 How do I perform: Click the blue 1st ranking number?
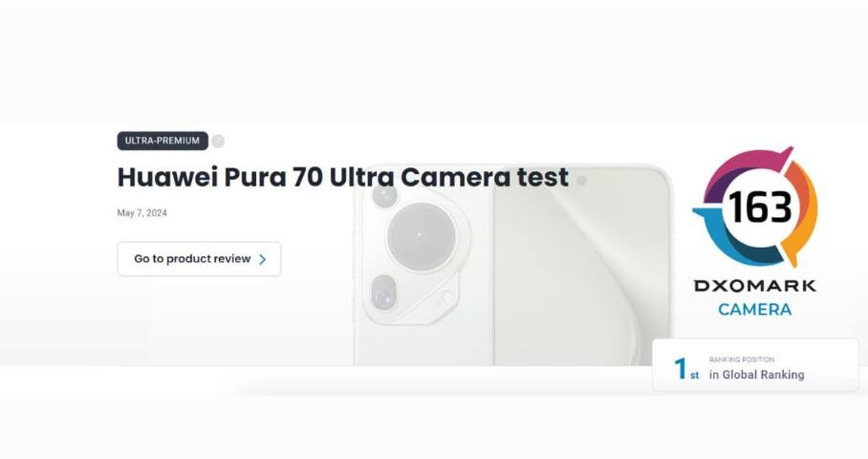pyautogui.click(x=685, y=369)
